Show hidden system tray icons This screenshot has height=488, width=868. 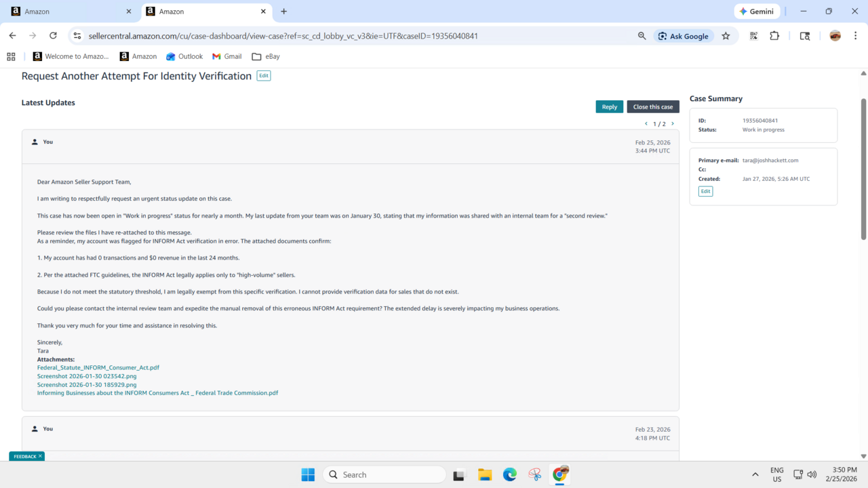[x=755, y=474]
